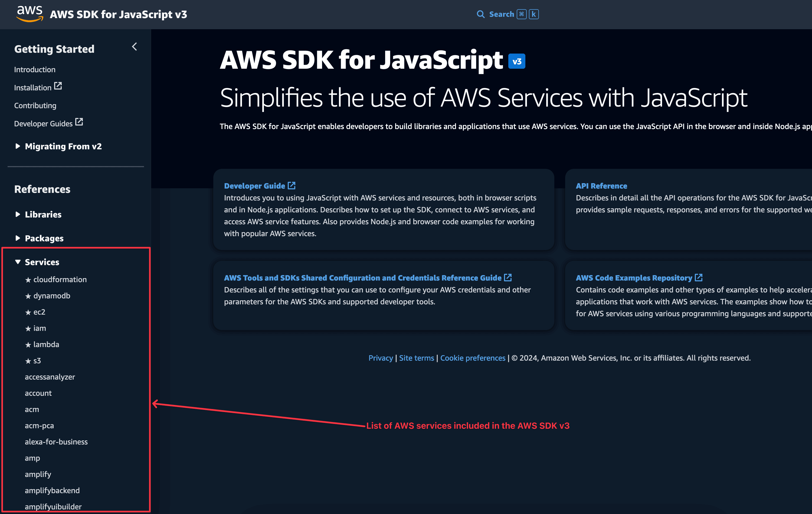Open Developer Guides external link icon
Screen dimensions: 812x514
coord(79,122)
